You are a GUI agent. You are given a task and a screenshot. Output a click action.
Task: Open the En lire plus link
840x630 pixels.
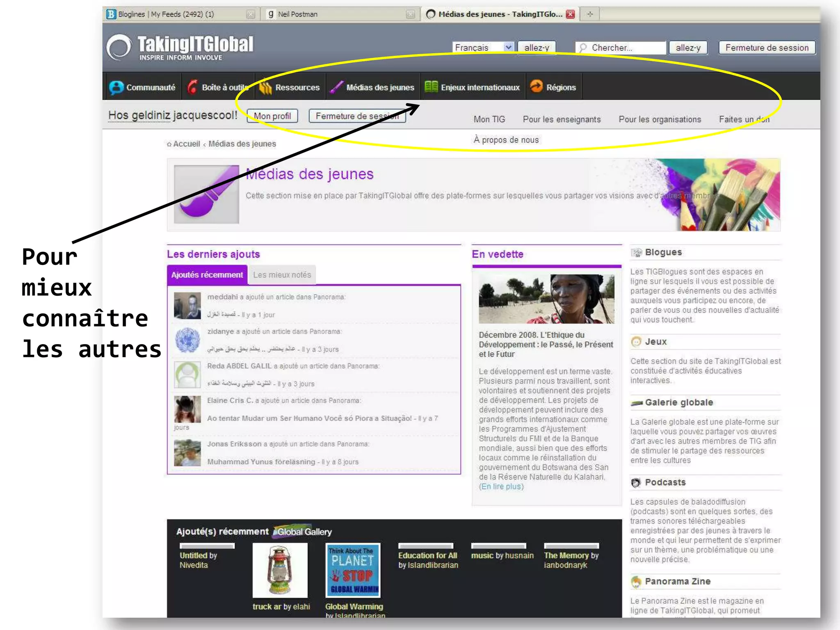click(501, 487)
